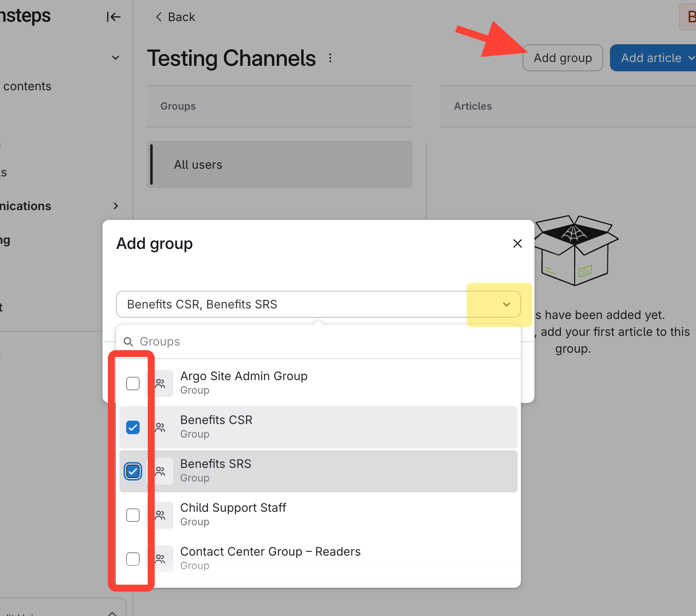
Task: Check the Argo Site Admin Group checkbox
Action: pos(133,384)
